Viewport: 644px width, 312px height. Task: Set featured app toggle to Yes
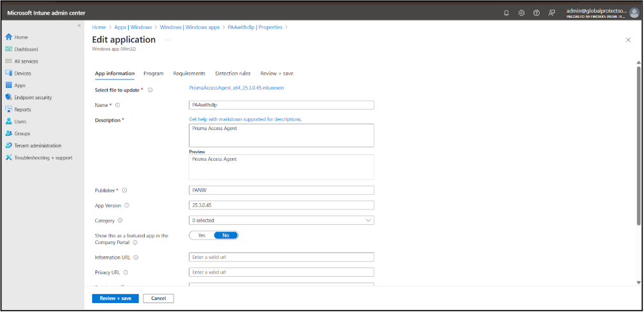coord(202,236)
